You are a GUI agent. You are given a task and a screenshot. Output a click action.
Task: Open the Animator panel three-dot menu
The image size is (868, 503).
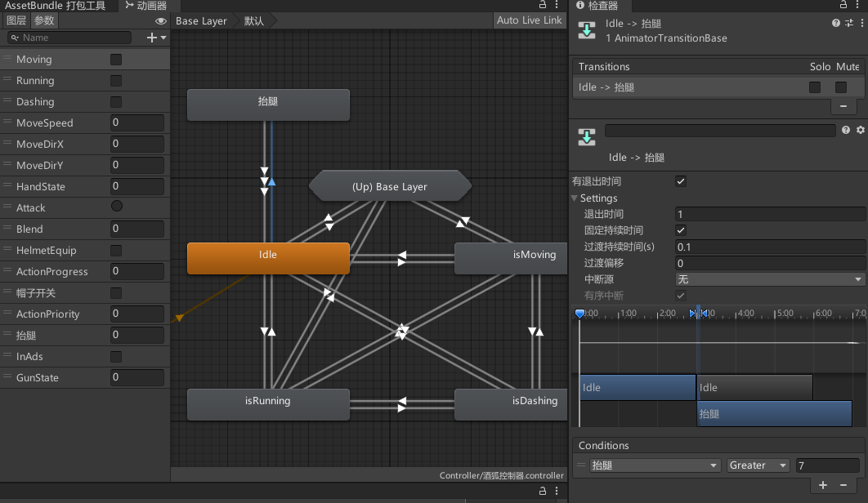click(x=557, y=5)
